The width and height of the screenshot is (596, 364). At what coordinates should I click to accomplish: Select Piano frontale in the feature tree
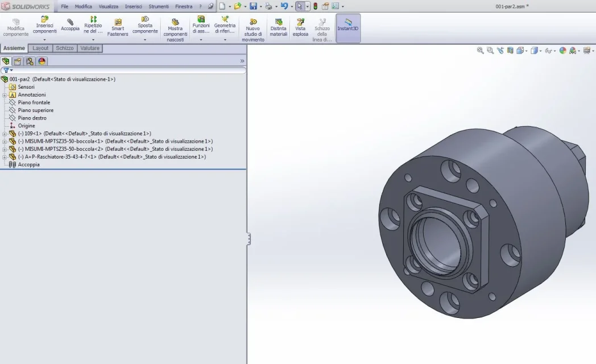(x=34, y=102)
